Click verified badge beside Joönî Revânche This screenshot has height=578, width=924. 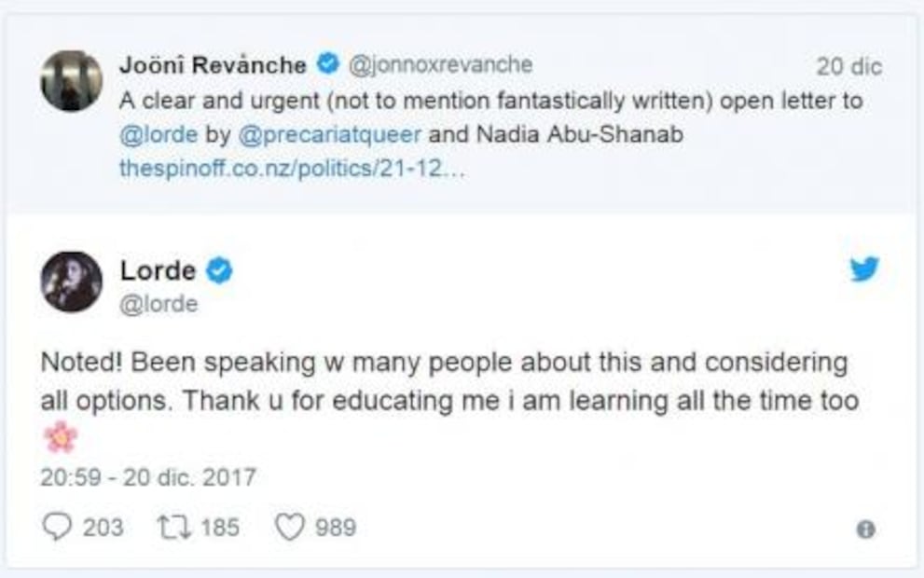[x=326, y=65]
